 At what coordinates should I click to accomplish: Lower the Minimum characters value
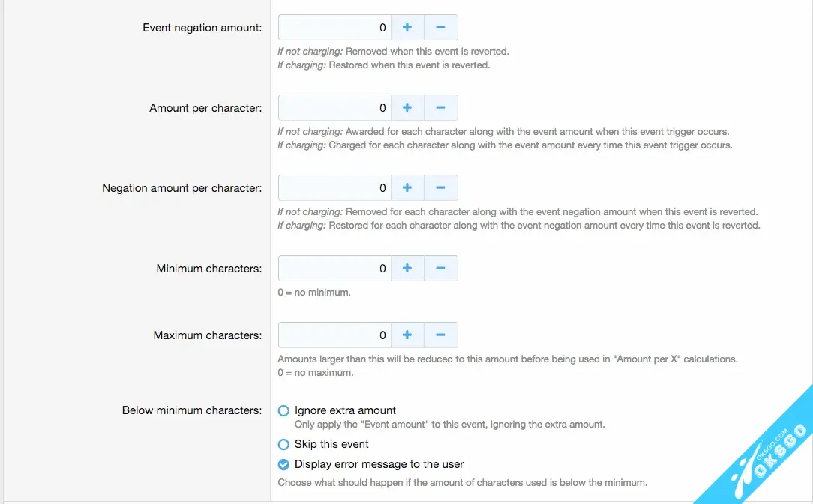(x=440, y=268)
